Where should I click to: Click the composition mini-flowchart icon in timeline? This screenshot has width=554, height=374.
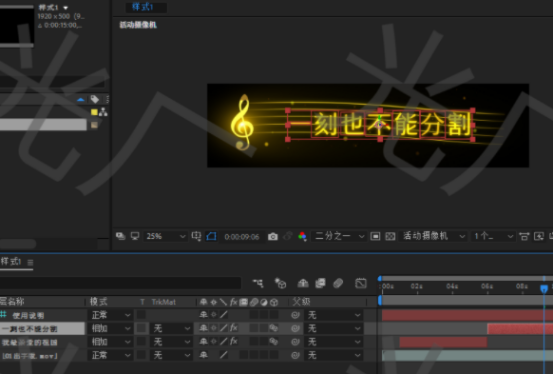pos(258,283)
